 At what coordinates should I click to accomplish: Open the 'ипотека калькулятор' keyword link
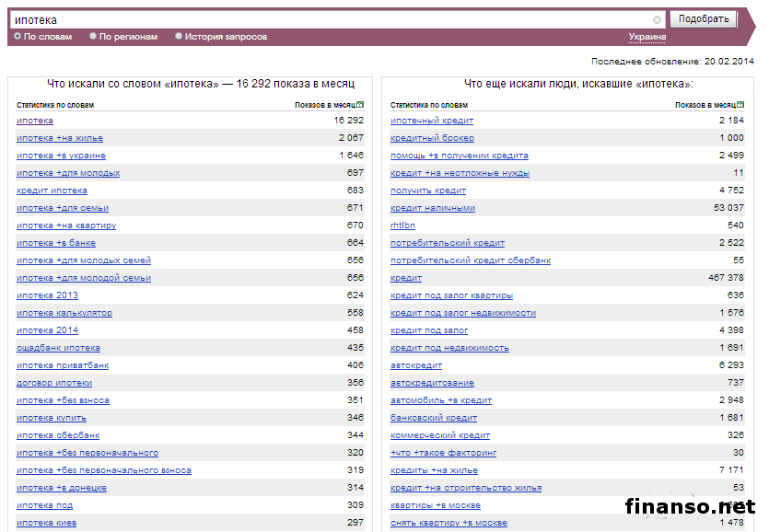[x=64, y=313]
